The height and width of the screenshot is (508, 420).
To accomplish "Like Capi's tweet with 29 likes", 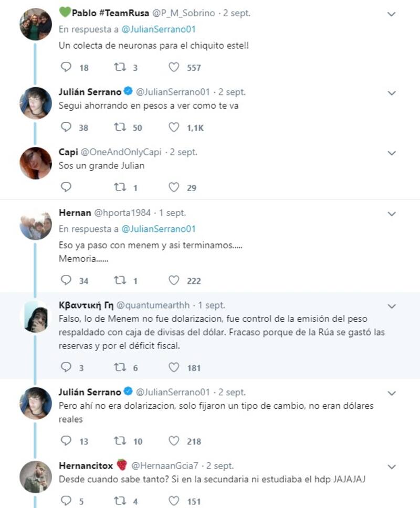I will pyautogui.click(x=174, y=187).
